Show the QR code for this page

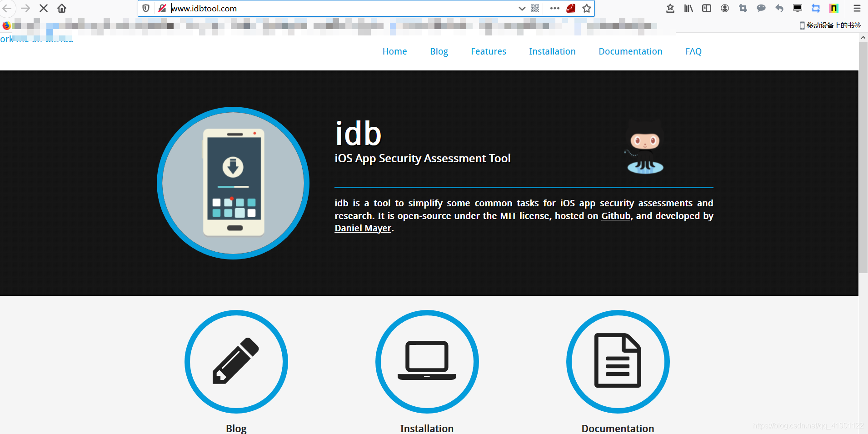[x=535, y=8]
